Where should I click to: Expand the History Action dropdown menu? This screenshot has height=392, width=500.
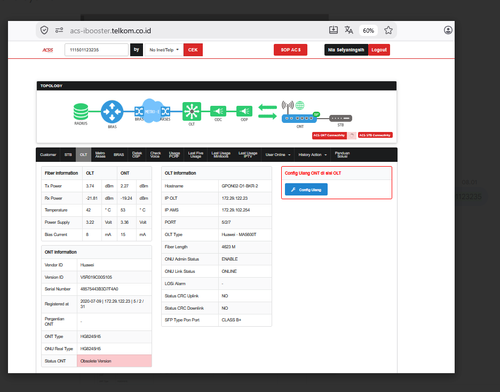(x=312, y=155)
